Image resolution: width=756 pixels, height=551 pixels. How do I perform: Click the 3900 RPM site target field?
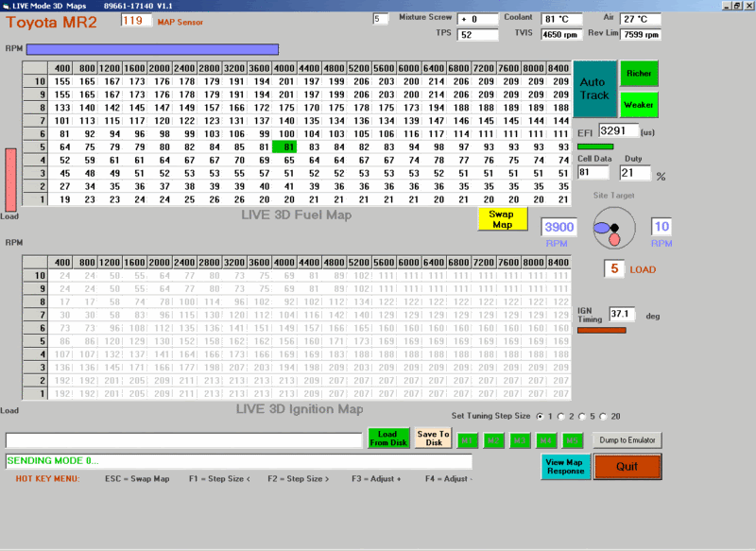[558, 227]
